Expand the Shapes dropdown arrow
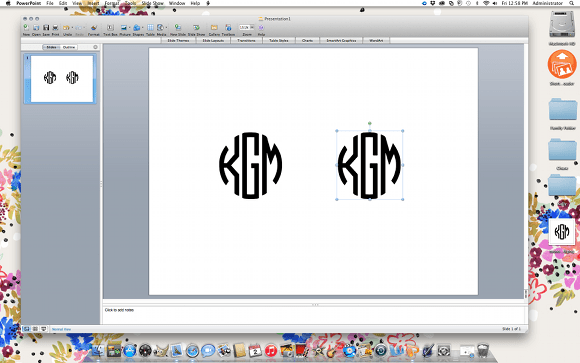Image resolution: width=580 pixels, height=363 pixels. click(x=142, y=28)
